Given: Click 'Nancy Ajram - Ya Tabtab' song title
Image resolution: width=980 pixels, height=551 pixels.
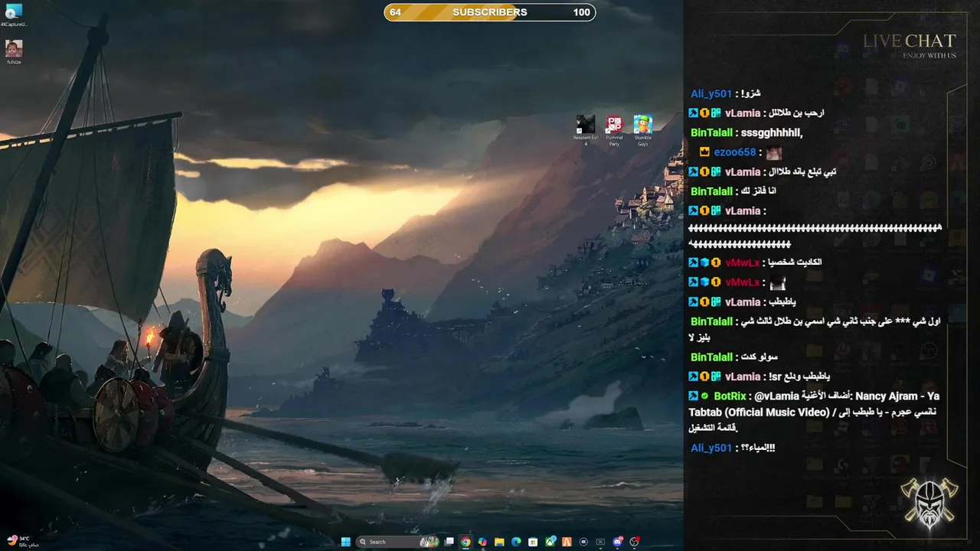Looking at the screenshot, I should (x=897, y=396).
